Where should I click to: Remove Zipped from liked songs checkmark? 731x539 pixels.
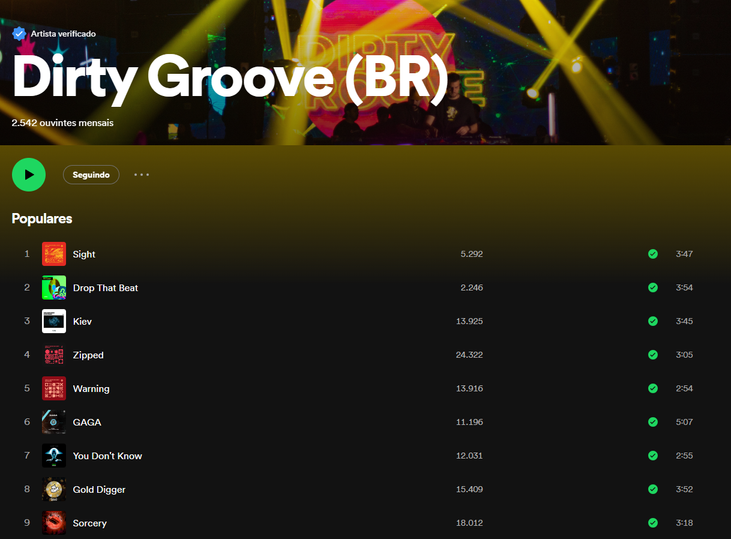click(x=653, y=355)
